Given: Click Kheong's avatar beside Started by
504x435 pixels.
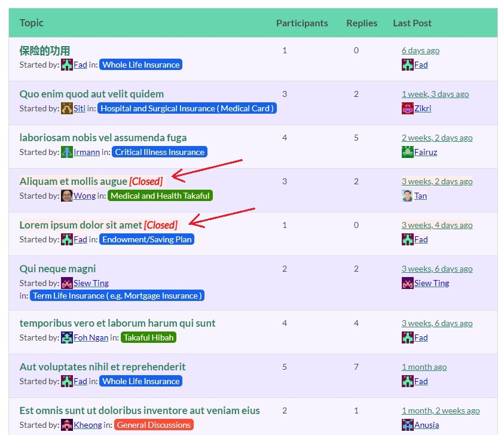Looking at the screenshot, I should point(67,425).
